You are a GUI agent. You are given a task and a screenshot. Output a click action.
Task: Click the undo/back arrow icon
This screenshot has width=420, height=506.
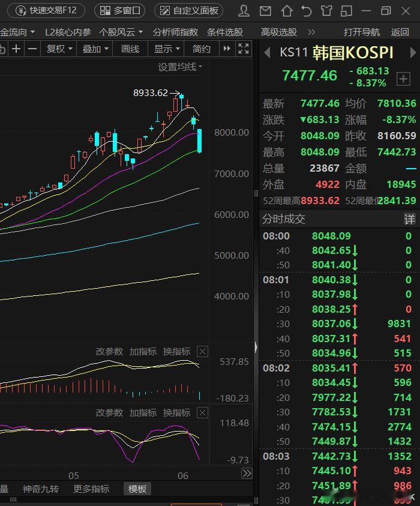(306, 11)
